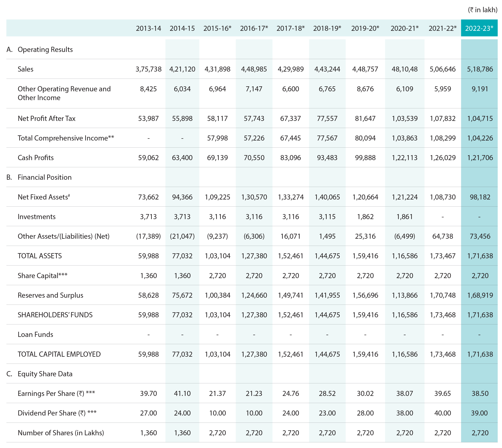This screenshot has width=502, height=448.
Task: Select Net Profit After Tax value 1,07,832
Action: pyautogui.click(x=443, y=118)
